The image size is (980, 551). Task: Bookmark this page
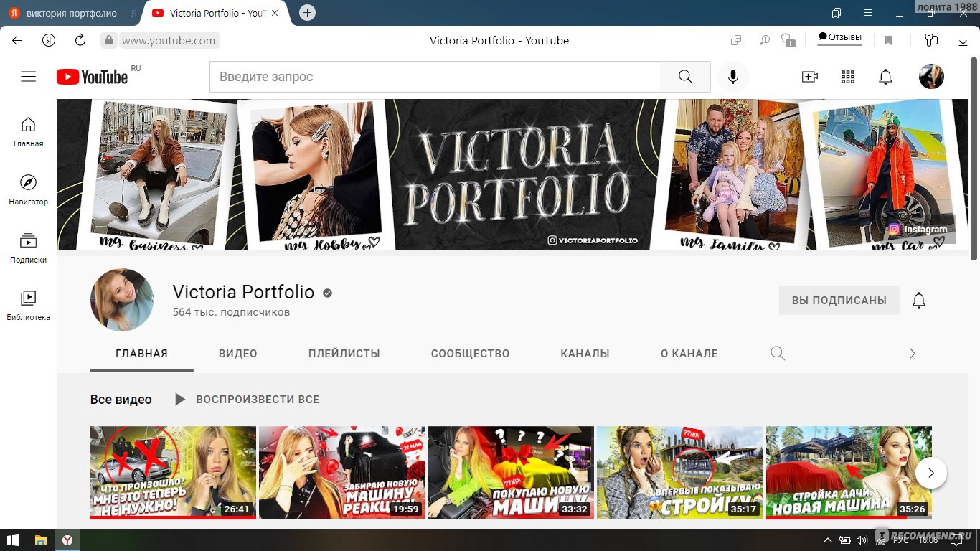[888, 41]
